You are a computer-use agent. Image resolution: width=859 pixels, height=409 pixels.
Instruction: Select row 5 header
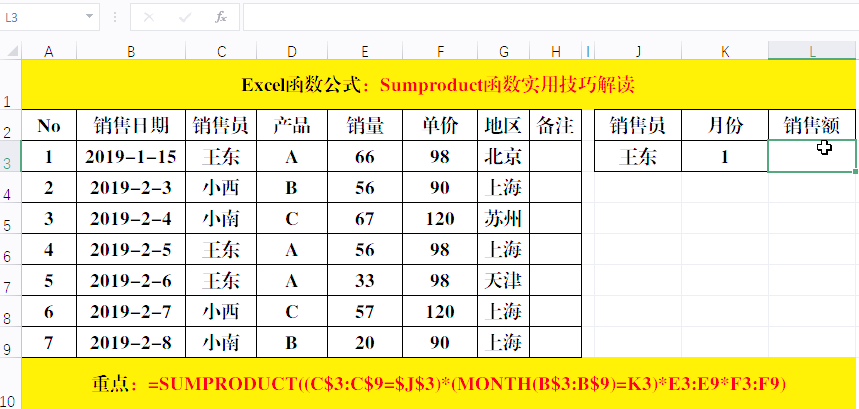click(10, 218)
